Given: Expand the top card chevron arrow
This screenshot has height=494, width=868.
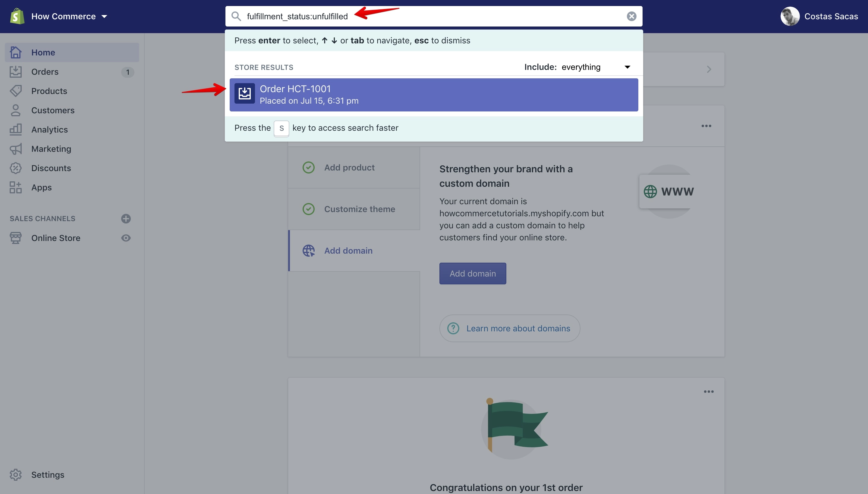Looking at the screenshot, I should coord(709,69).
